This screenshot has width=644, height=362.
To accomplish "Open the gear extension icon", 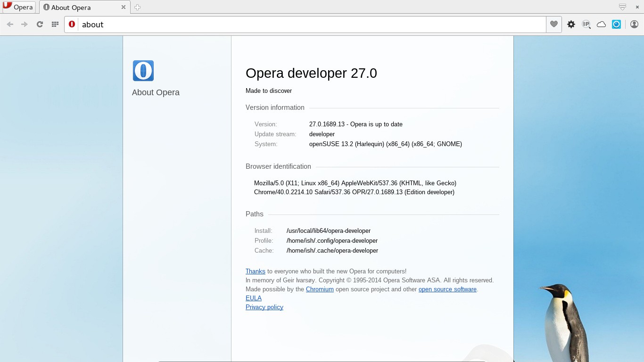I will pyautogui.click(x=571, y=25).
